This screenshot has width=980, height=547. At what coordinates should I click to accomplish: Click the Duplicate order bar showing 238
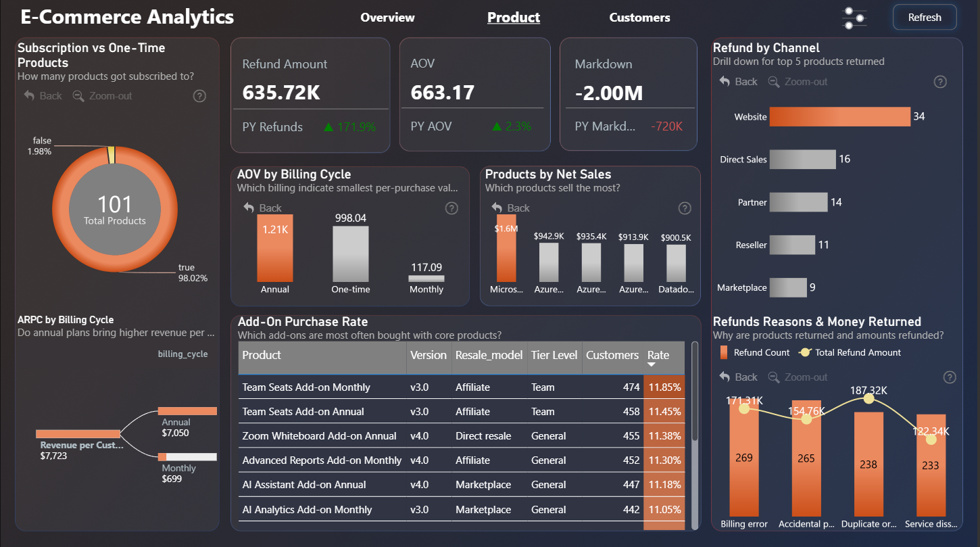(868, 464)
